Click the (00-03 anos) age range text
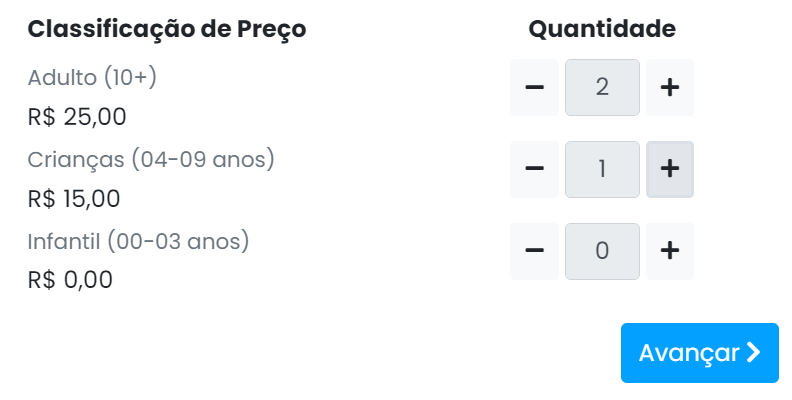Viewport: 792px width, 400px height. point(178,241)
